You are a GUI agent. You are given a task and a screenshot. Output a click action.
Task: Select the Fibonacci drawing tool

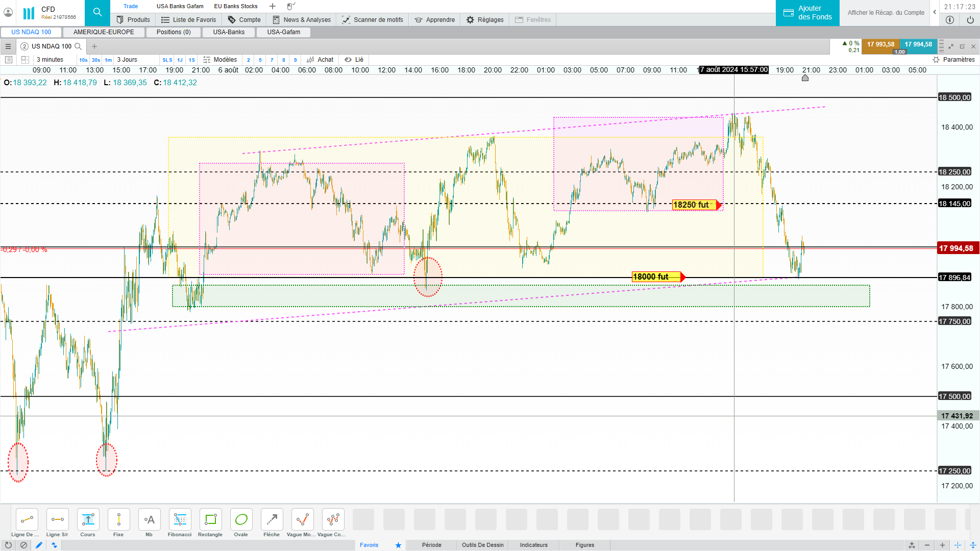point(180,520)
